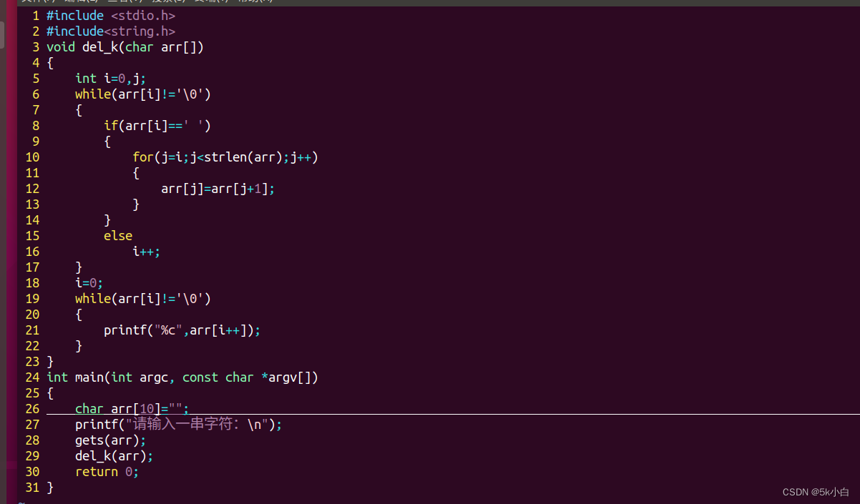Click line number 26 in the gutter
Image resolution: width=860 pixels, height=504 pixels.
tap(32, 408)
